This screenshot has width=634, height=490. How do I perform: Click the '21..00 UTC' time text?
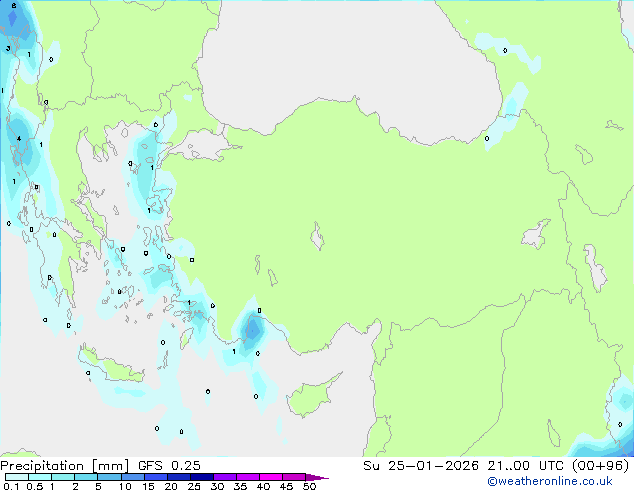(525, 466)
